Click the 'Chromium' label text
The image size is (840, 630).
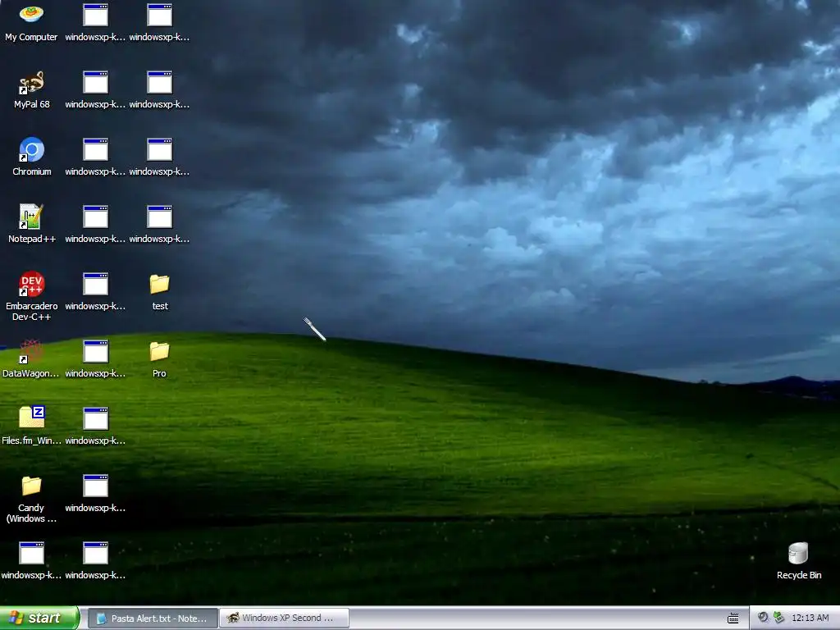(32, 171)
